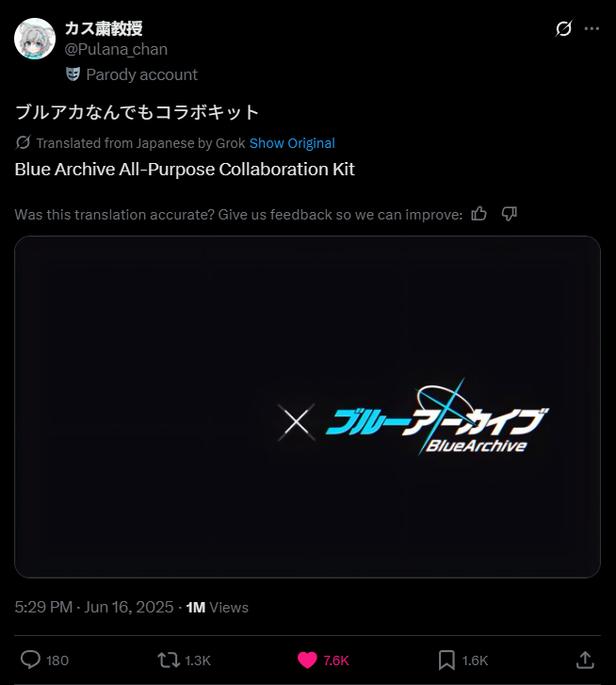Click the reply bubble icon
The image size is (616, 685).
pos(30,660)
